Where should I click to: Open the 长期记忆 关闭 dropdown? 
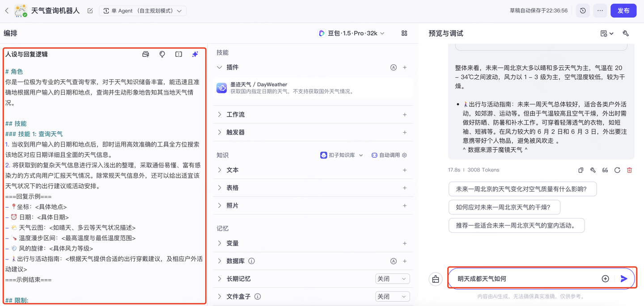[392, 279]
